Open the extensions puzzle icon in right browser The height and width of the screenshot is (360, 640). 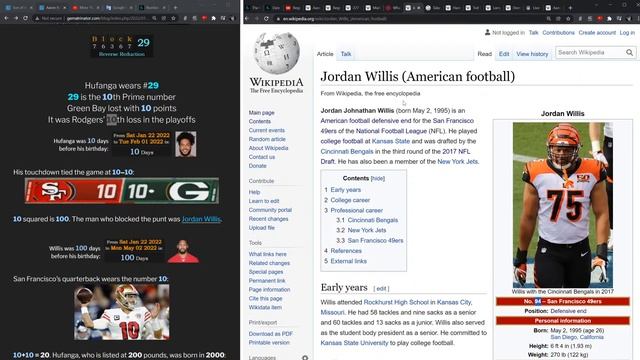click(609, 19)
